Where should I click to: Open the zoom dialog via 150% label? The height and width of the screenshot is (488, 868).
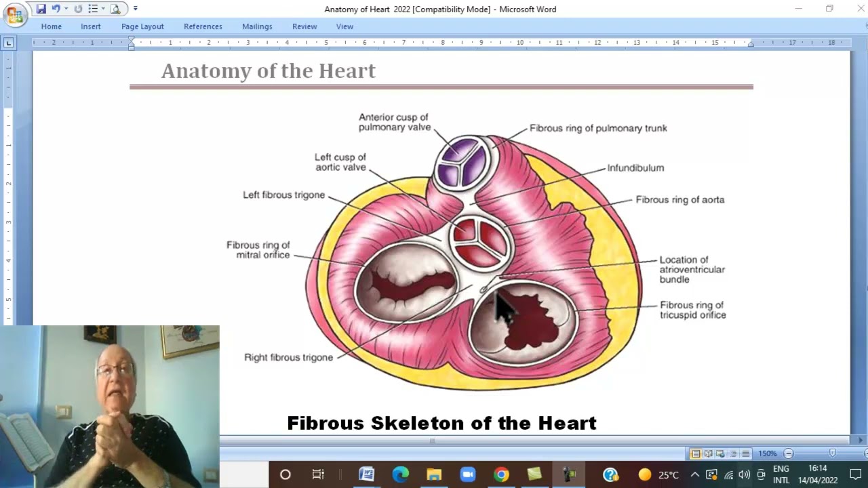click(x=767, y=453)
